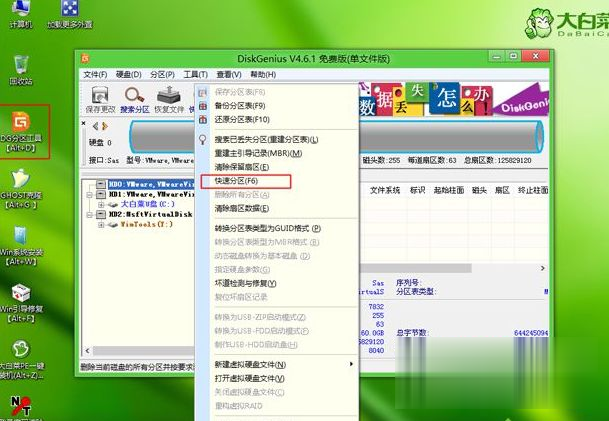Click 搜索分区 toolbar icon
The image size is (609, 421).
tap(134, 100)
